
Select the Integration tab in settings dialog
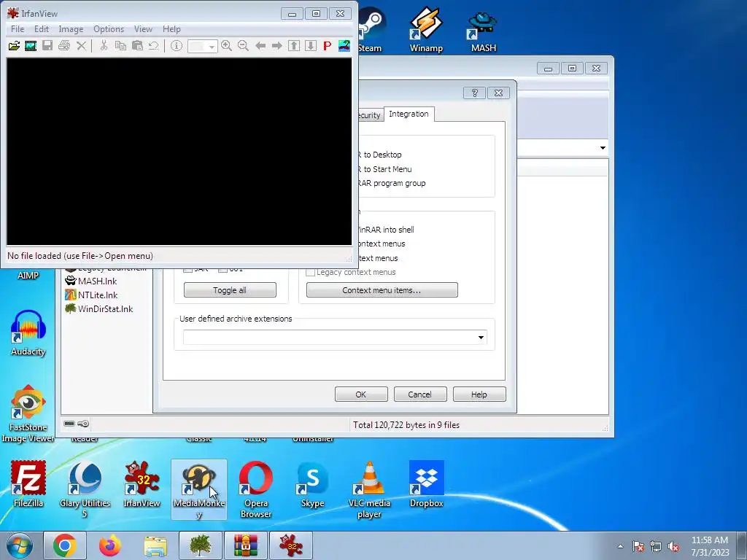tap(409, 114)
